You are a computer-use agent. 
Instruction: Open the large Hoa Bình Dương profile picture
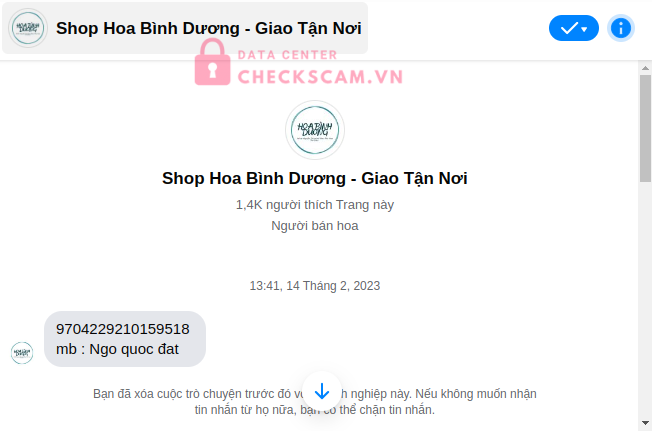click(x=315, y=130)
